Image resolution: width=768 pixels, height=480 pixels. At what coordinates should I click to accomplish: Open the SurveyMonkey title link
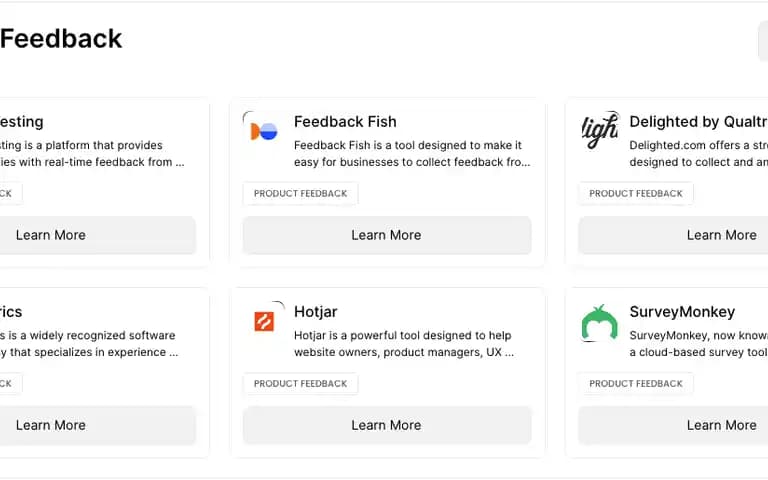[x=682, y=312]
